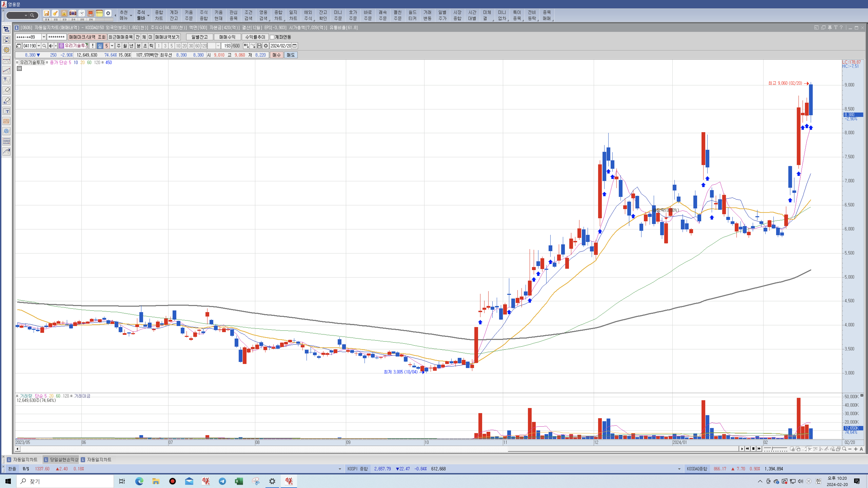This screenshot has width=868, height=488.
Task: Click the calendar icon next to 2024/02/20
Action: [x=294, y=46]
